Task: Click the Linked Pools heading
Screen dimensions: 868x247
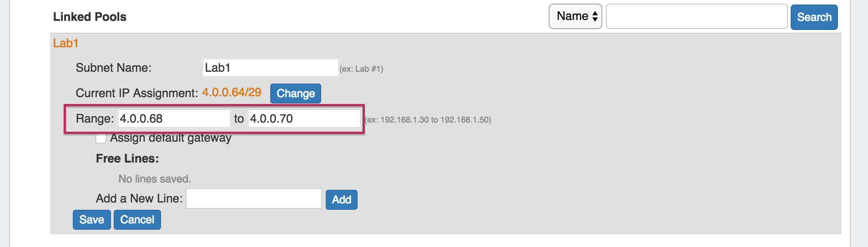Action: click(90, 17)
